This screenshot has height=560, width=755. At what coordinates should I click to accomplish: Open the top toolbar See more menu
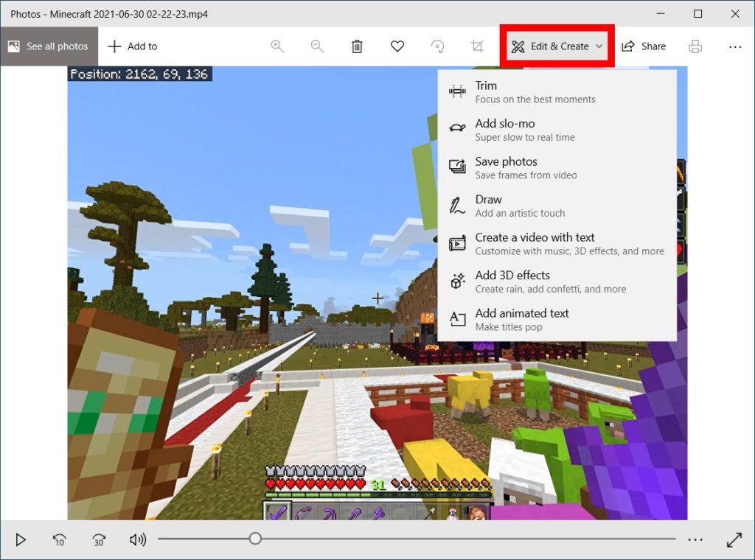(x=735, y=46)
